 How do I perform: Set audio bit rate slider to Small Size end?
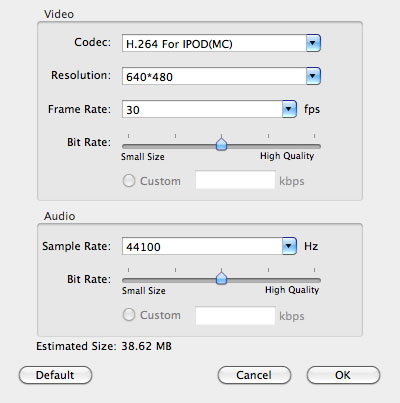tap(128, 280)
